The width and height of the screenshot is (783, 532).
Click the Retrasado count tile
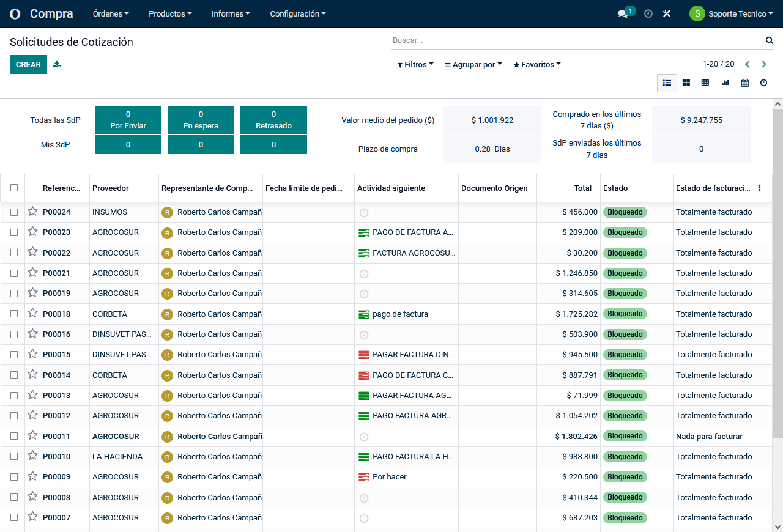[273, 120]
